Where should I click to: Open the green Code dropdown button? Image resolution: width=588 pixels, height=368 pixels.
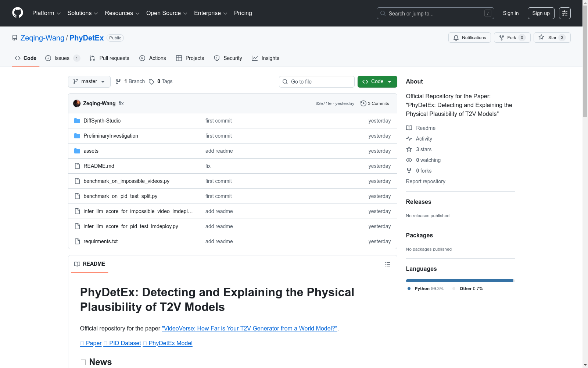[377, 82]
